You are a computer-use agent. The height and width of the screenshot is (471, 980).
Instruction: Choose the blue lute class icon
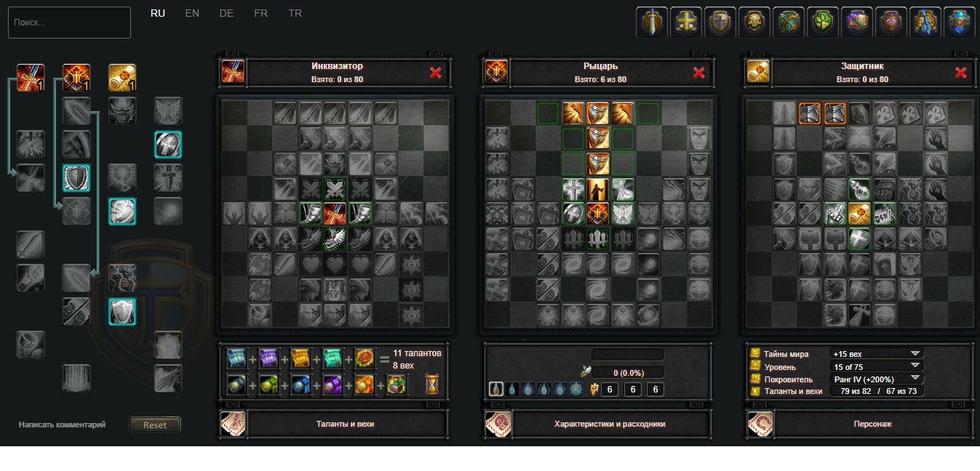[925, 22]
